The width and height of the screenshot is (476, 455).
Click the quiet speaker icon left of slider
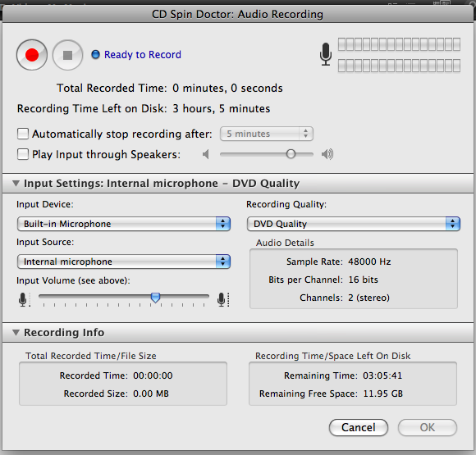click(x=206, y=154)
